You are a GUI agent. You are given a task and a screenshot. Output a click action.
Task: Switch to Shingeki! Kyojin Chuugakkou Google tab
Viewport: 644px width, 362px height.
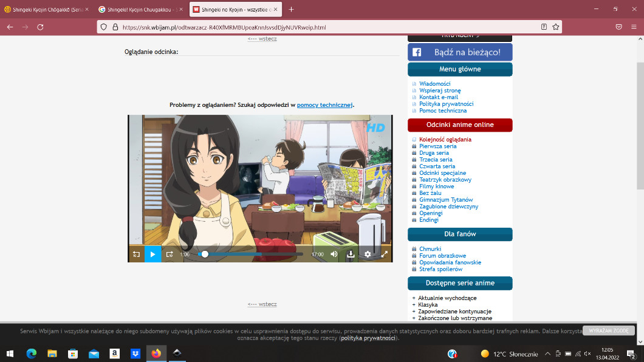coord(139,10)
